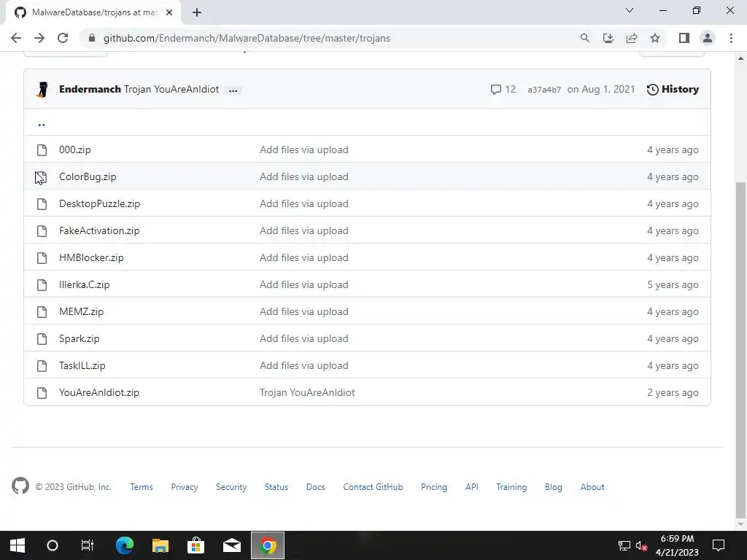The image size is (747, 560).
Task: Open the Training footer link
Action: [511, 486]
